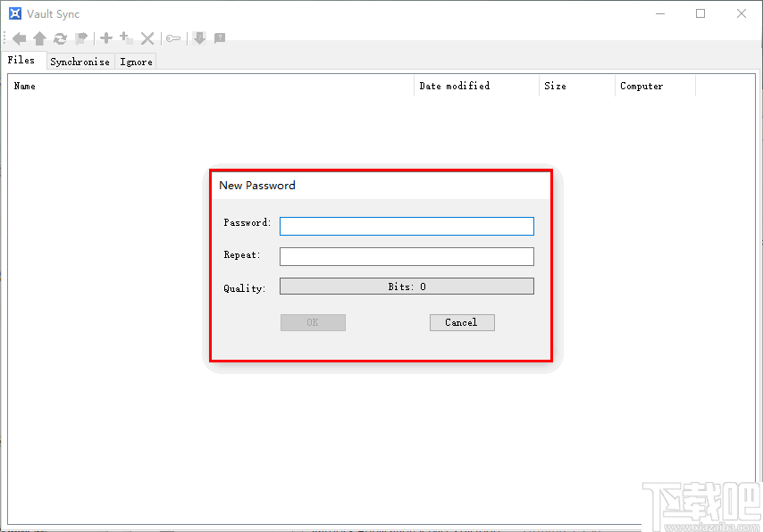Click the up arrow toolbar icon

(x=39, y=38)
